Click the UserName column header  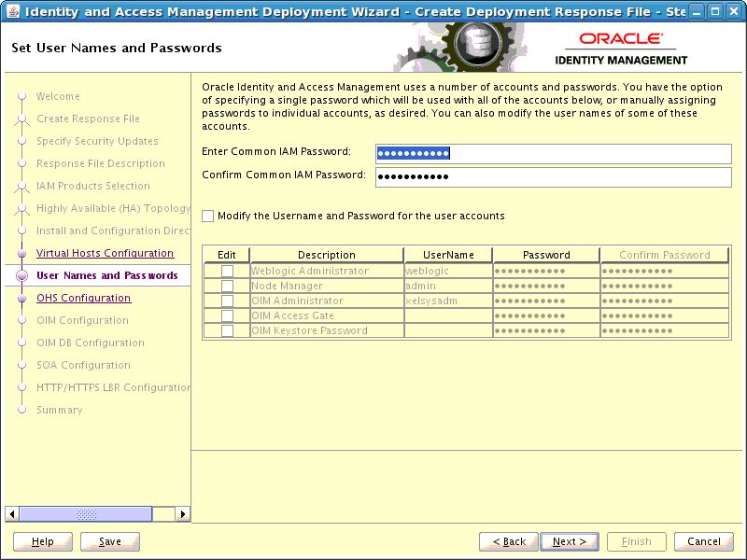pyautogui.click(x=448, y=255)
